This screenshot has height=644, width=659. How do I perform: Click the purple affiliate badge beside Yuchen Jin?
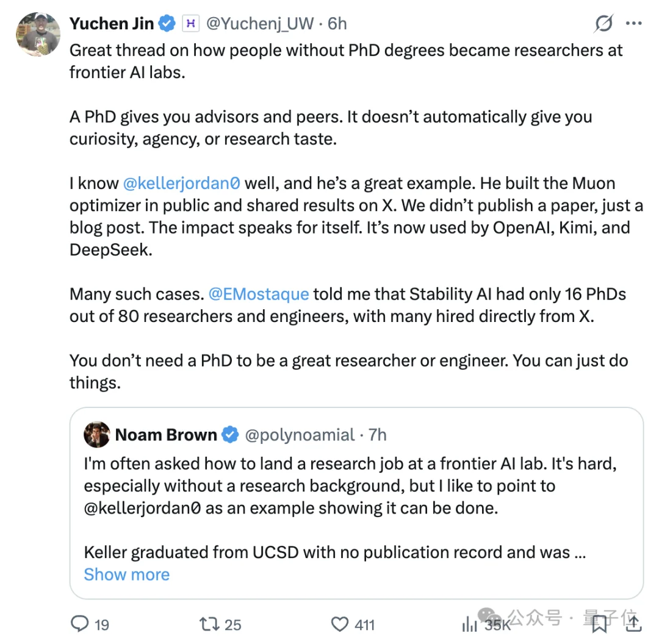click(x=189, y=24)
